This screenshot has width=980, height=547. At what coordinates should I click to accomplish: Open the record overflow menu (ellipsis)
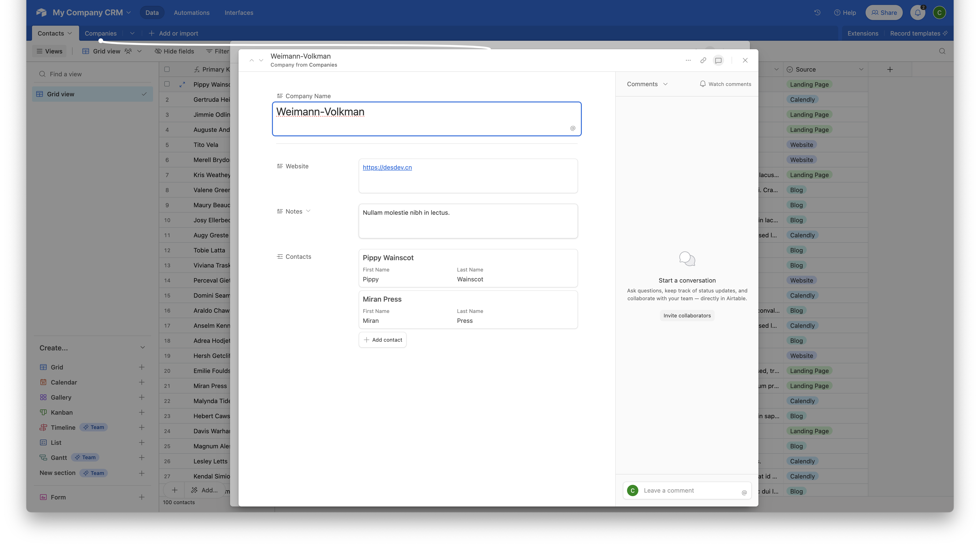tap(688, 60)
